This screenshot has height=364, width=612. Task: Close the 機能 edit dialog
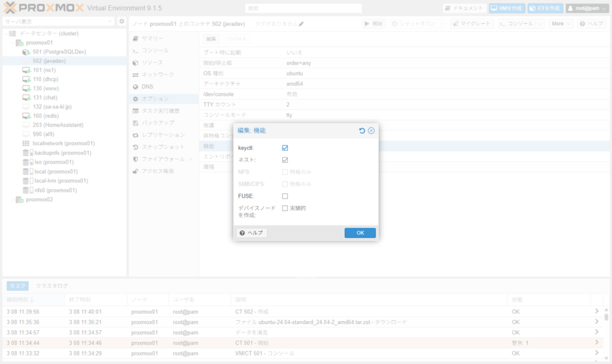[371, 130]
